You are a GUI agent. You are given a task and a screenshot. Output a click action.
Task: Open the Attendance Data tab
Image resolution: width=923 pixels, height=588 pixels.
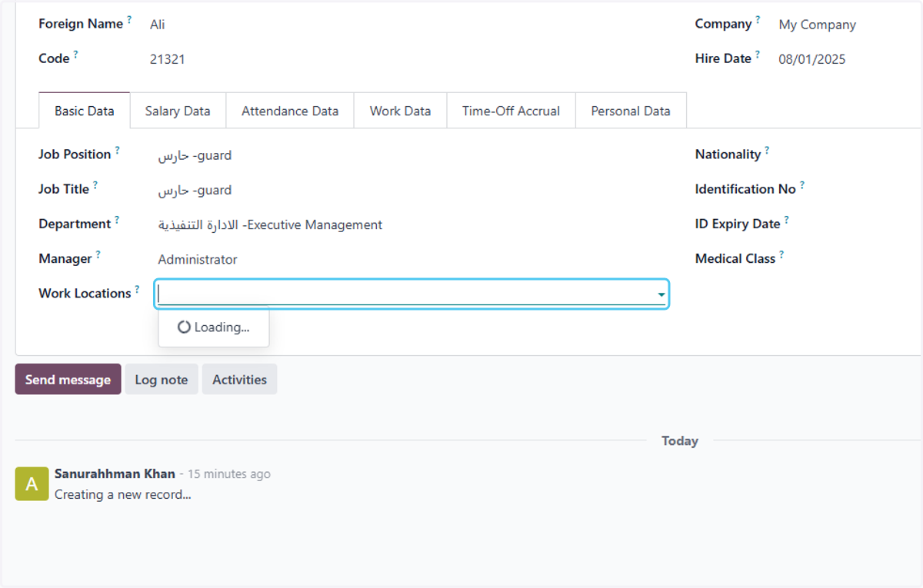click(290, 111)
